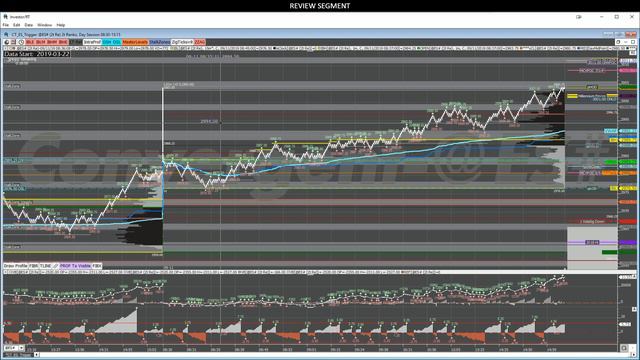Click the rightmost icon in the chart's right toolbar

point(633,42)
